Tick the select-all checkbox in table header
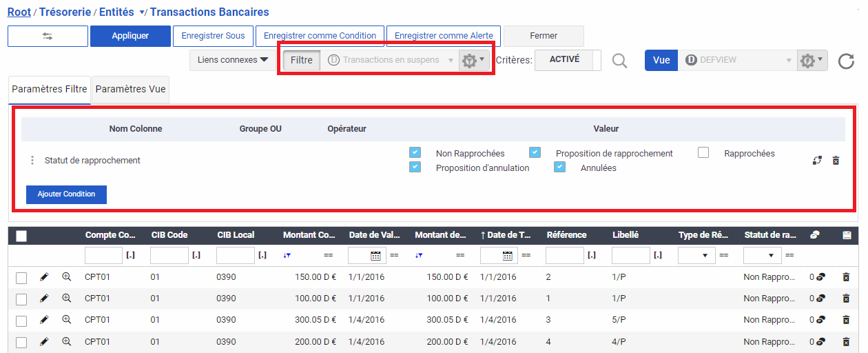868x353 pixels. click(x=21, y=236)
